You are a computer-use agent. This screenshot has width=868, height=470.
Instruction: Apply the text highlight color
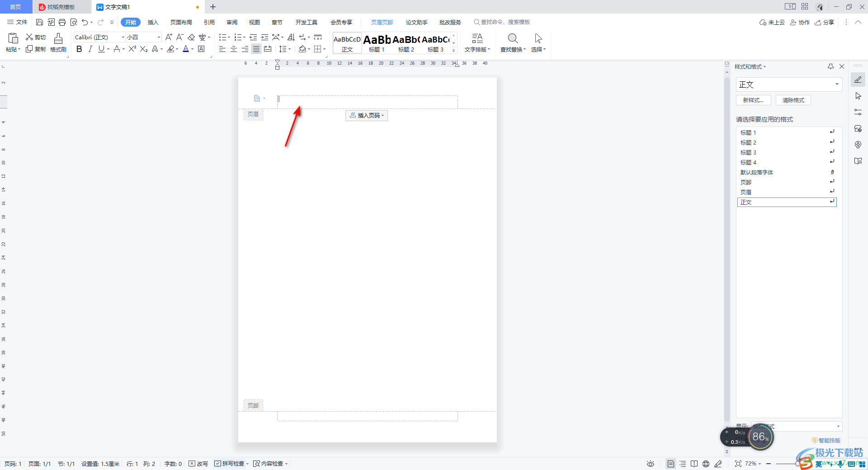click(x=170, y=49)
